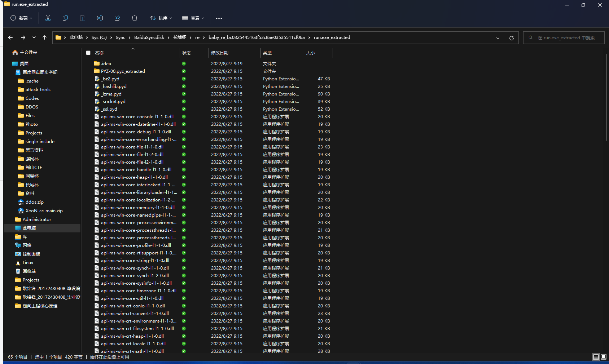Toggle the select-all checkbox in header

tap(88, 53)
